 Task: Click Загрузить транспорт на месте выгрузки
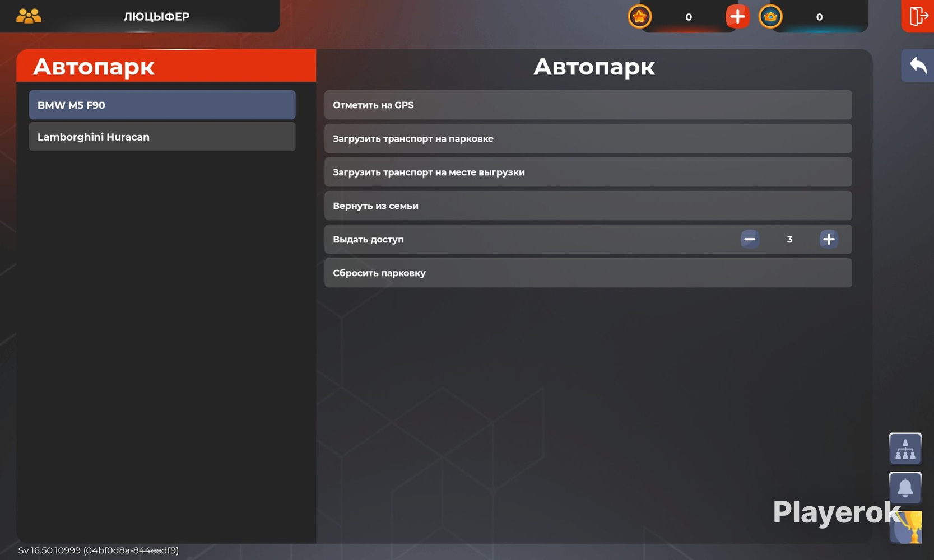(x=588, y=172)
